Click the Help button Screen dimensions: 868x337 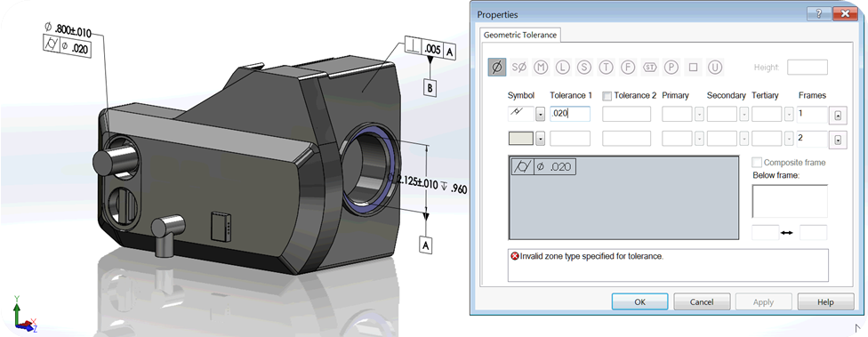coord(825,301)
